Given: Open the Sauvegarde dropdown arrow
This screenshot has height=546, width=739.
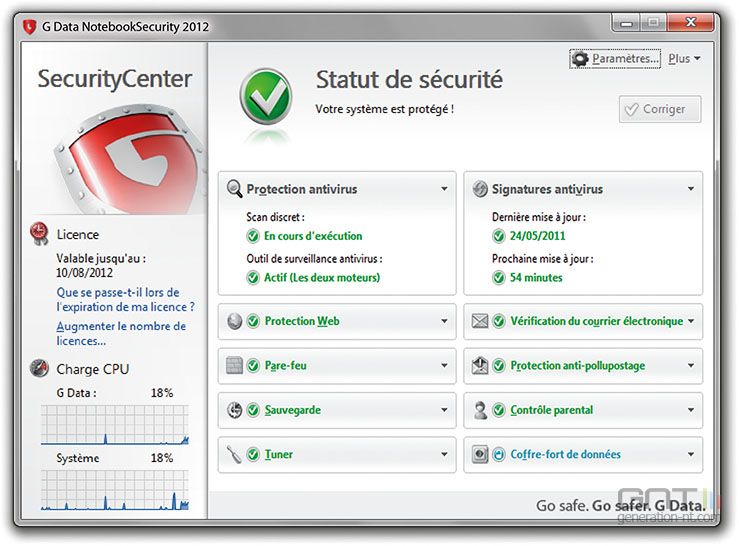Looking at the screenshot, I should (x=444, y=410).
